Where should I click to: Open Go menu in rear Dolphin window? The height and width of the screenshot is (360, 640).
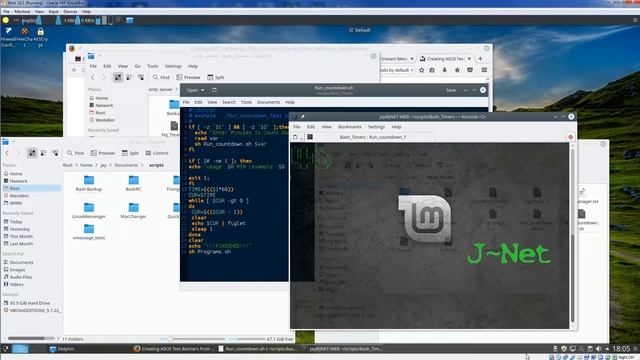pyautogui.click(x=138, y=66)
